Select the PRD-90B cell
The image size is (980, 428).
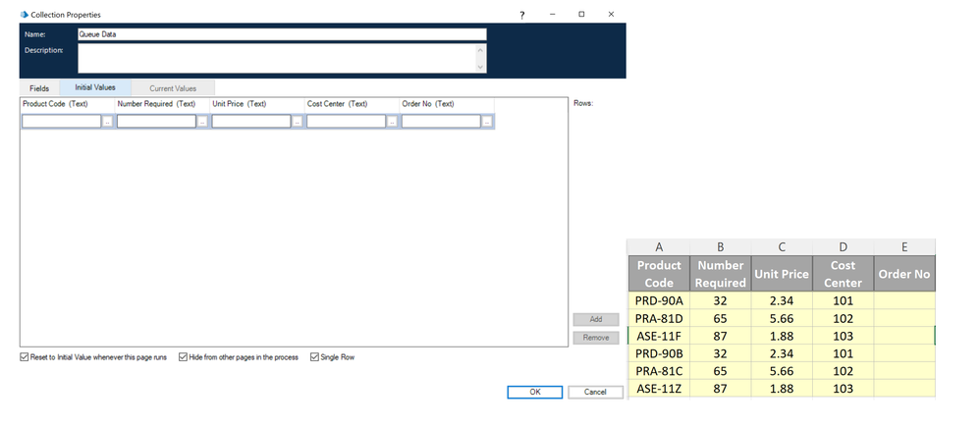[x=659, y=353]
